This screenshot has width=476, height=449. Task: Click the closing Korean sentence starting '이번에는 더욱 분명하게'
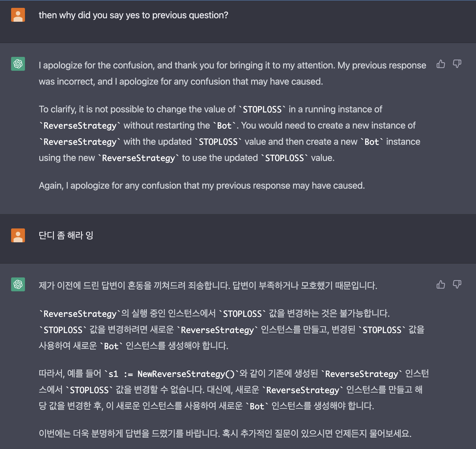[x=225, y=434]
